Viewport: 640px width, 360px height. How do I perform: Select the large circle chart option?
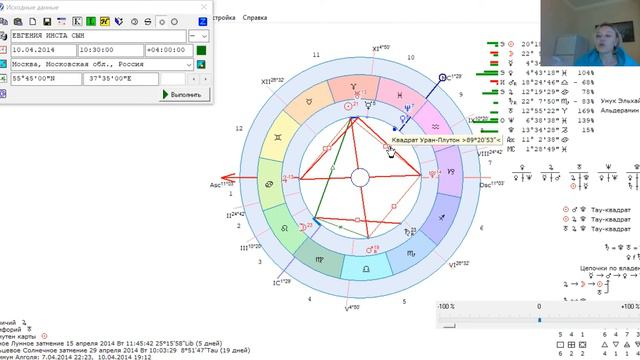[x=174, y=22]
